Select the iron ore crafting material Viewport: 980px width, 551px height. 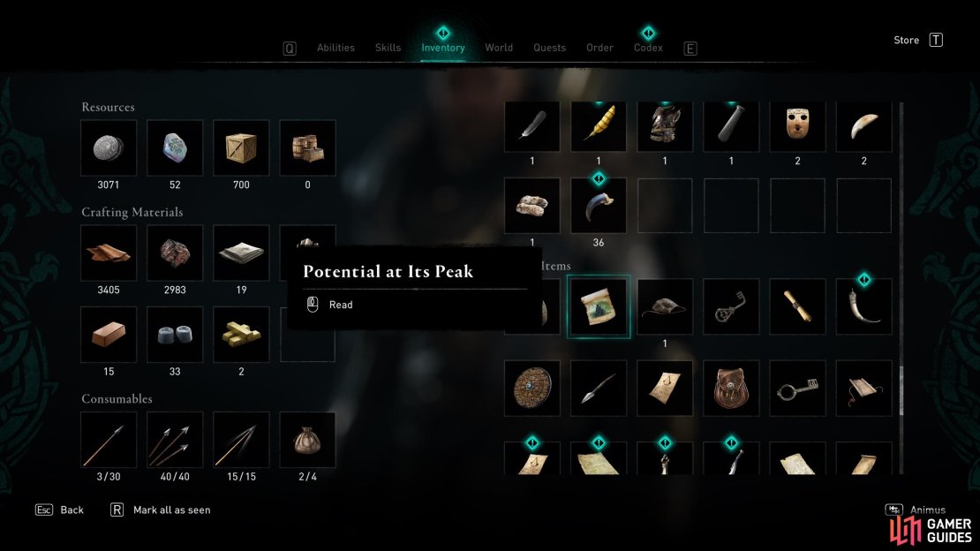click(x=175, y=253)
